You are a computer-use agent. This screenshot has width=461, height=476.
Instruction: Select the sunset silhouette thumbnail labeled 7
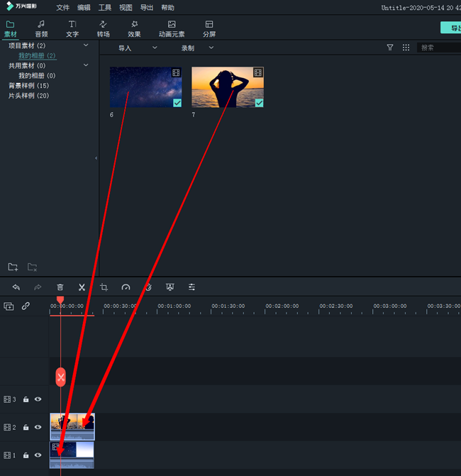228,87
